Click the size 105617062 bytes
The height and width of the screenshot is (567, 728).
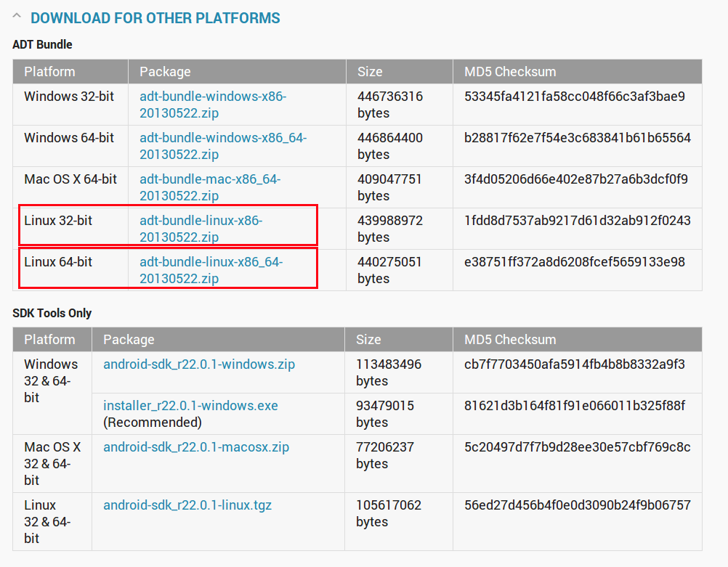pos(389,513)
